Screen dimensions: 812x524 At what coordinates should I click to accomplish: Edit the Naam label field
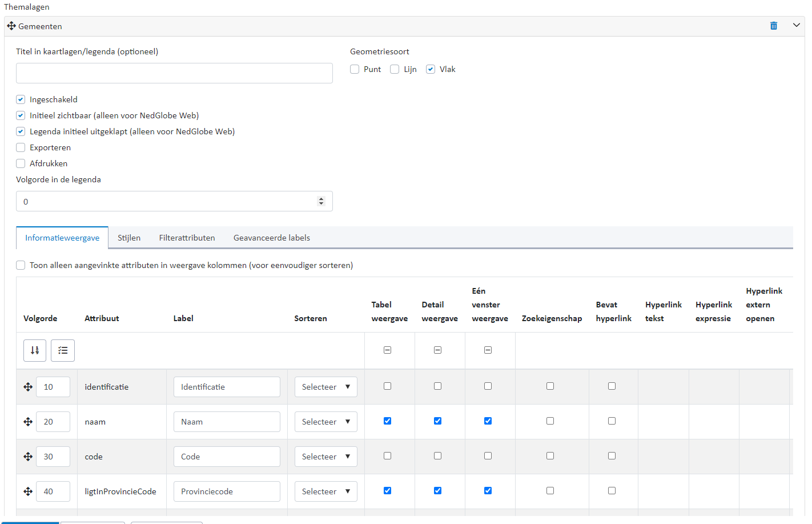pyautogui.click(x=227, y=422)
